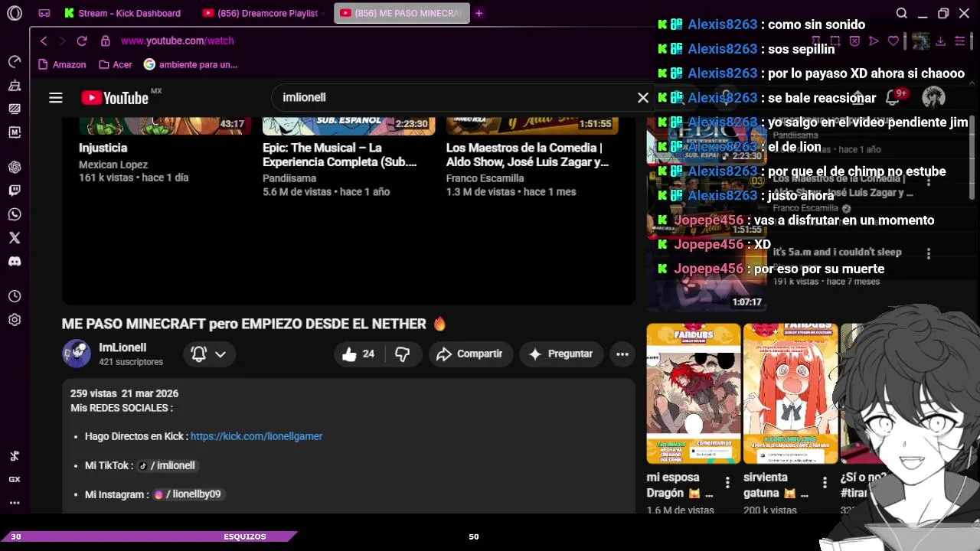Open the imlionell TikTok link

pos(167,465)
